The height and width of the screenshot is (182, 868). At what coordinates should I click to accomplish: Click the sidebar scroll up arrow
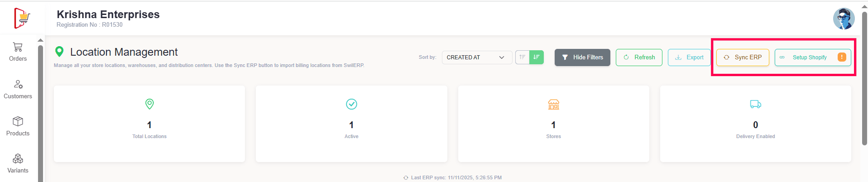pyautogui.click(x=40, y=40)
